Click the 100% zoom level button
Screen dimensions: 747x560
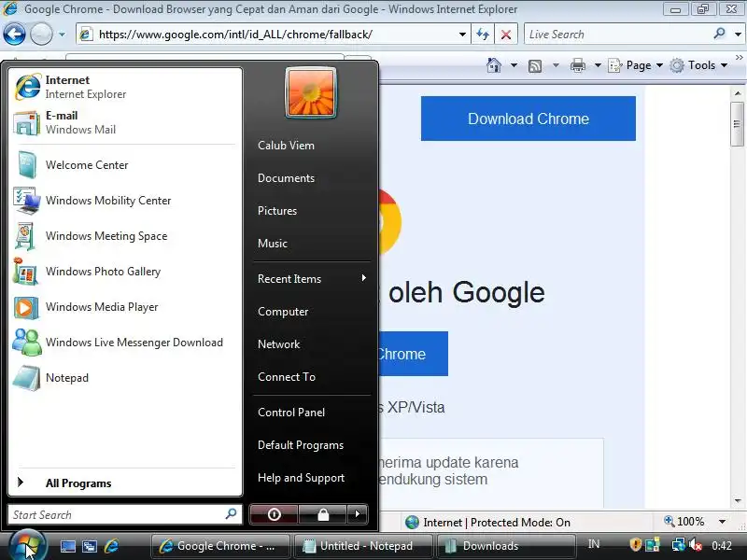[x=684, y=522]
